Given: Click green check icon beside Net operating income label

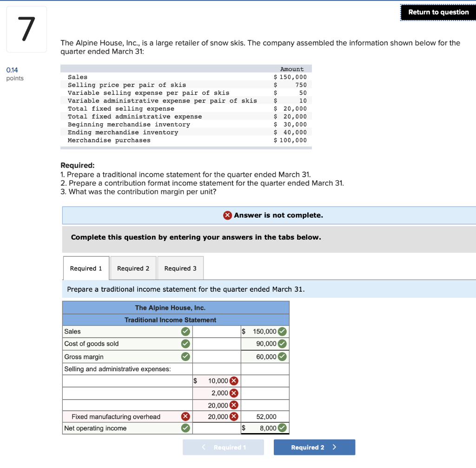Looking at the screenshot, I should click(185, 428).
